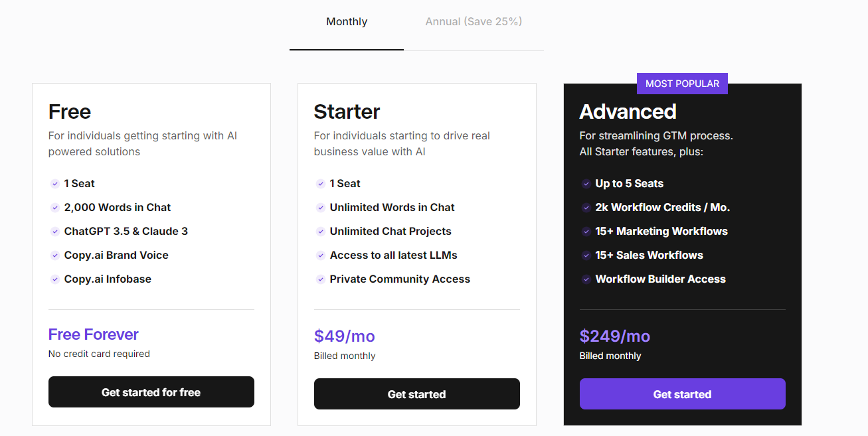Click checkmark icon beside 2,000 Words in Chat
The width and height of the screenshot is (868, 436).
(55, 208)
